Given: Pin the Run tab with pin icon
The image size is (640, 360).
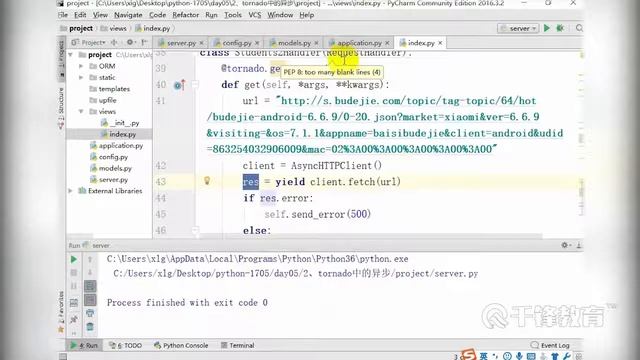Looking at the screenshot, I should click(x=73, y=319).
